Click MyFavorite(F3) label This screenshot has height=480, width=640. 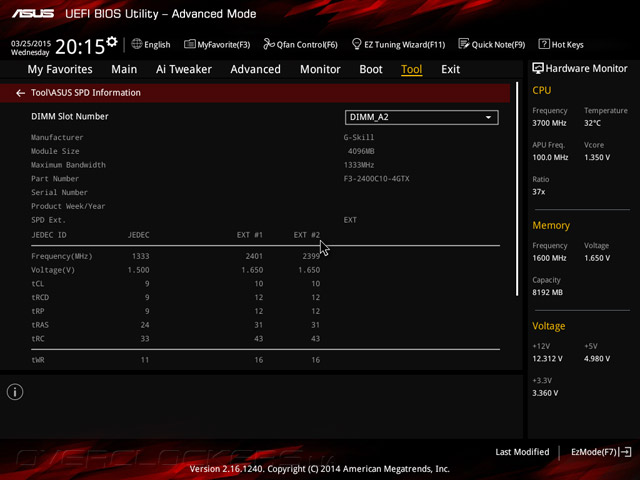[224, 45]
